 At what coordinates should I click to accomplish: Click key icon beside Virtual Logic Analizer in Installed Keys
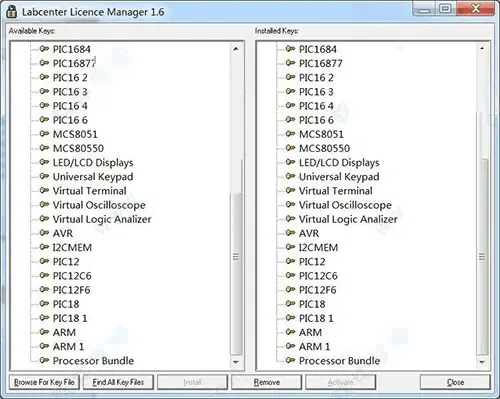290,219
